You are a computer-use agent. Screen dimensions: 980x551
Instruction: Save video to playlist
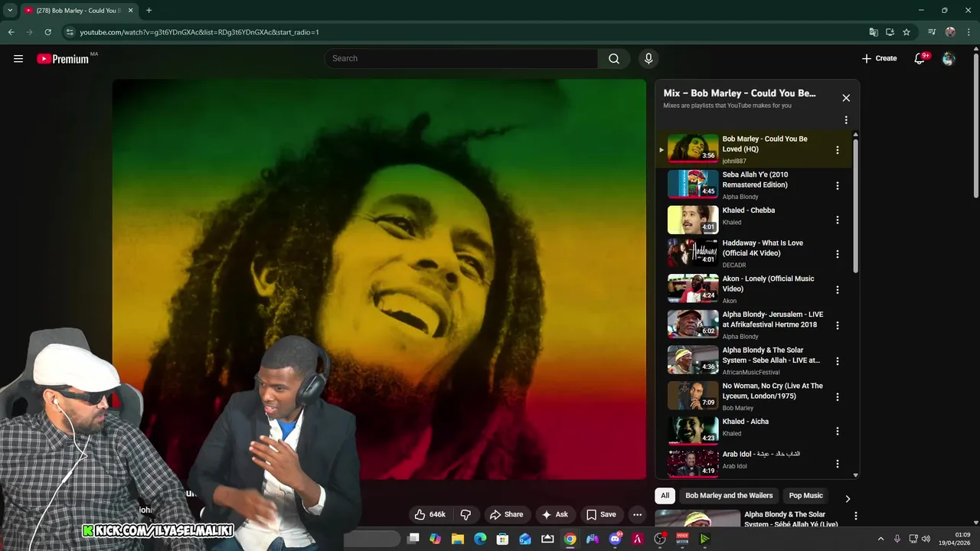601,514
